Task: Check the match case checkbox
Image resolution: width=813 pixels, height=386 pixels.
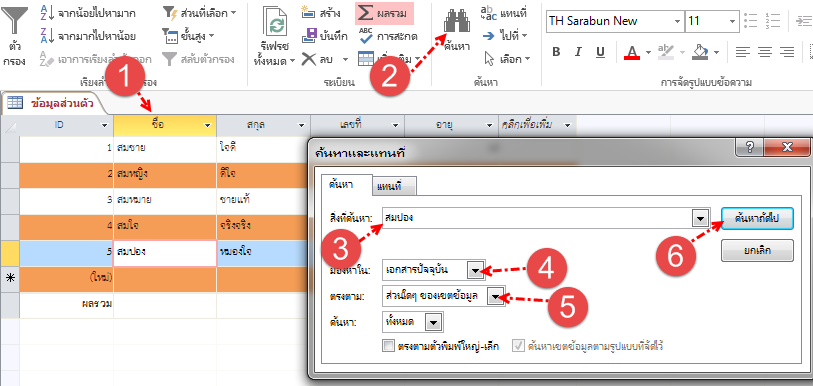Action: pyautogui.click(x=388, y=346)
